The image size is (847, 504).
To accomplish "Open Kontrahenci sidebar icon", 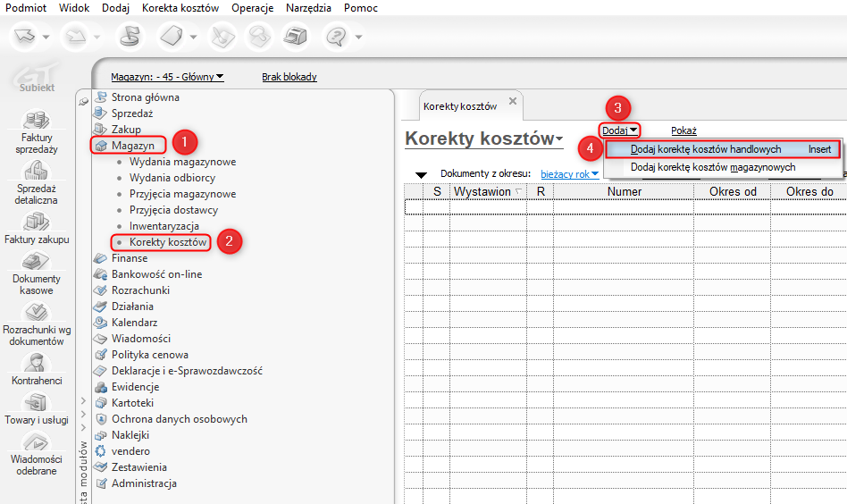I will click(x=37, y=369).
